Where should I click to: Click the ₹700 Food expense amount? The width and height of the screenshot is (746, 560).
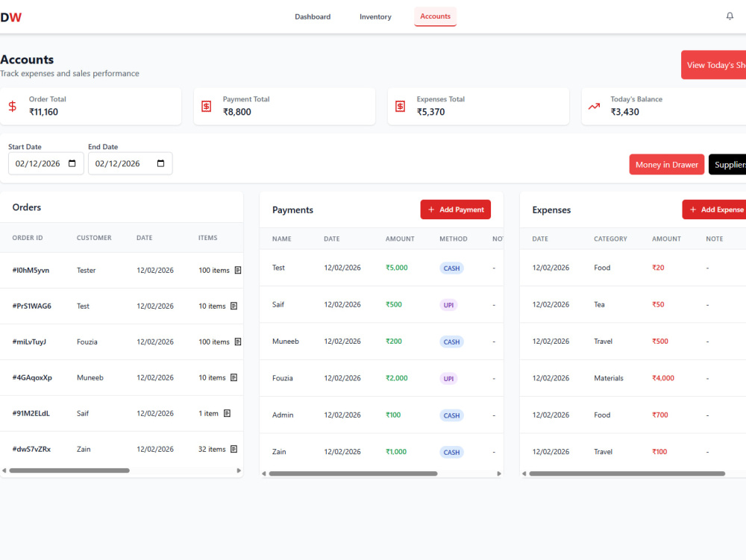660,415
